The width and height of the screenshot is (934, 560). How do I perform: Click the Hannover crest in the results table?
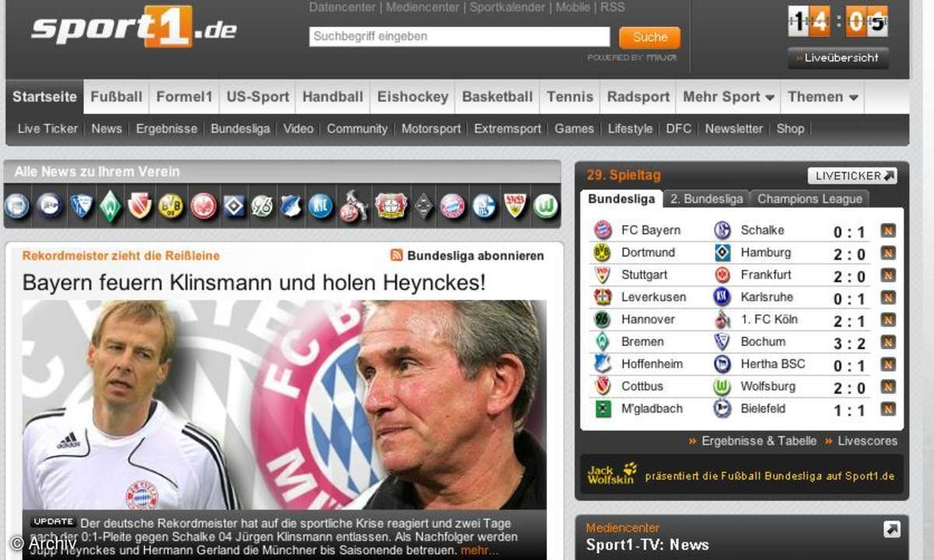[x=602, y=320]
